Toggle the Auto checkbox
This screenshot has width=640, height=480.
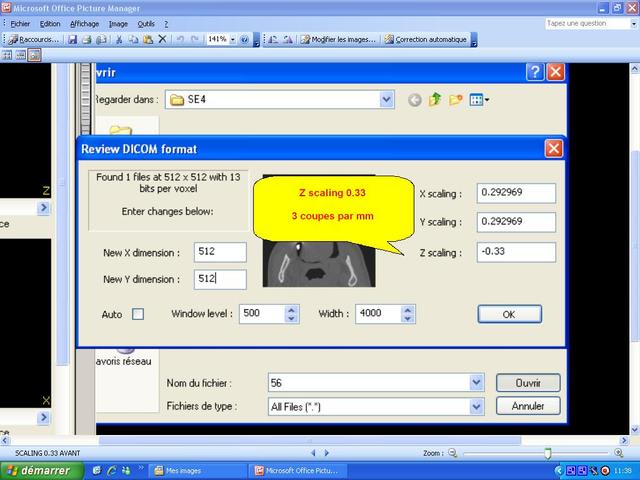(x=138, y=314)
